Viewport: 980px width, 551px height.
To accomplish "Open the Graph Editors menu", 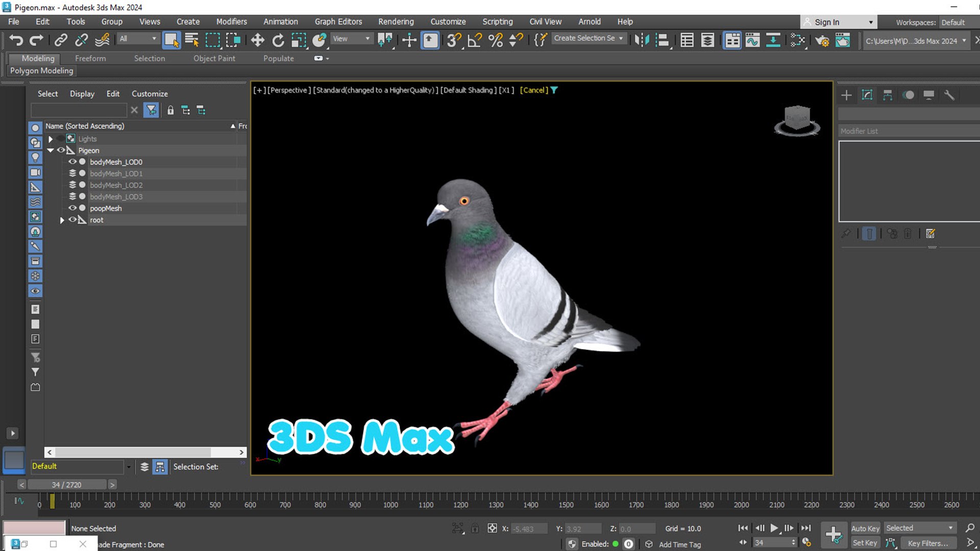I will point(338,21).
